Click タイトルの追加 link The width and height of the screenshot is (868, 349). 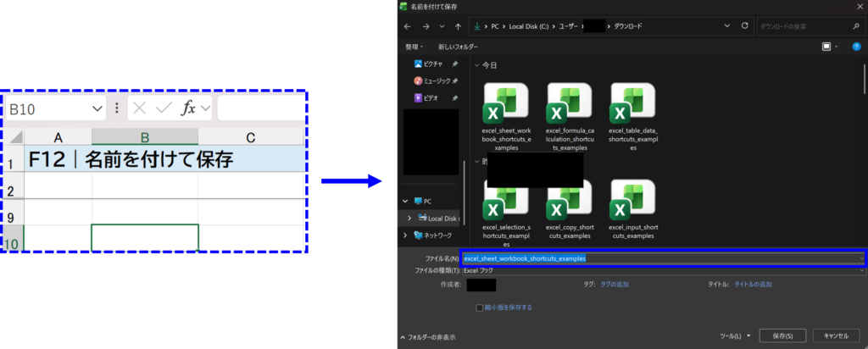tap(753, 285)
